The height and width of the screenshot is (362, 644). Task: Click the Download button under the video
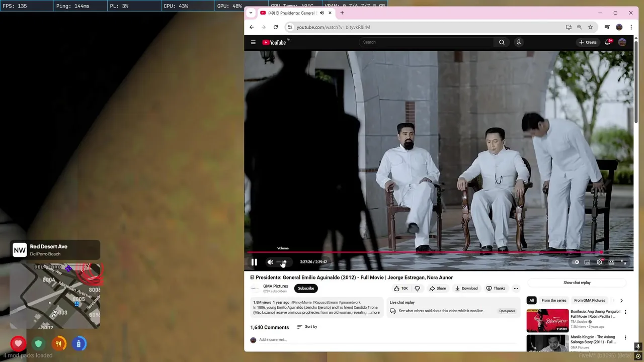[x=466, y=289]
